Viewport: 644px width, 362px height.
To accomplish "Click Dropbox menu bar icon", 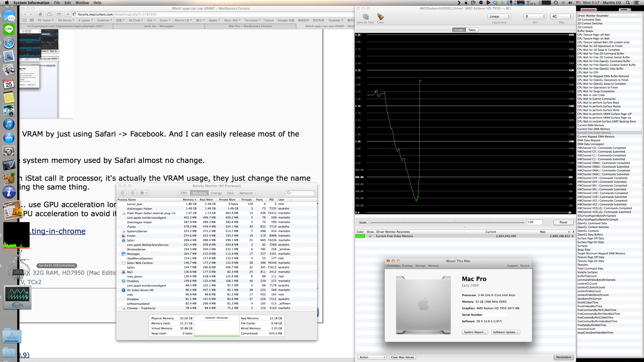I will coord(495,3).
